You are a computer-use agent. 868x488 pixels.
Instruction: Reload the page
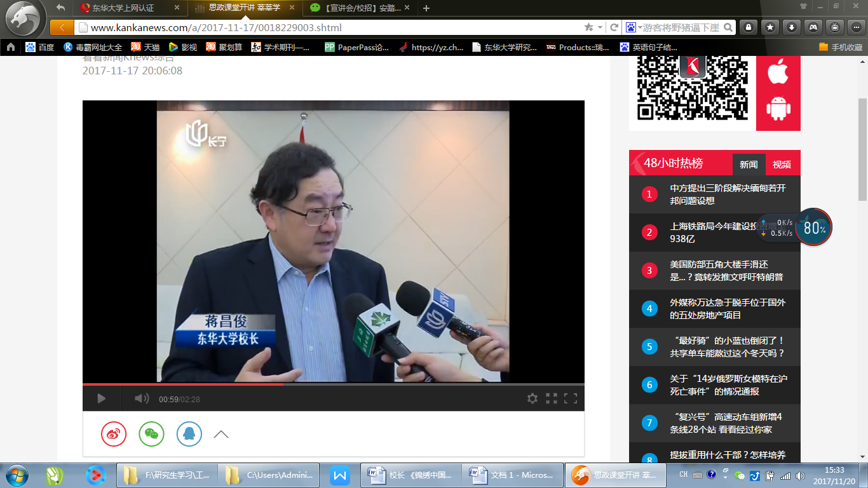(x=614, y=27)
